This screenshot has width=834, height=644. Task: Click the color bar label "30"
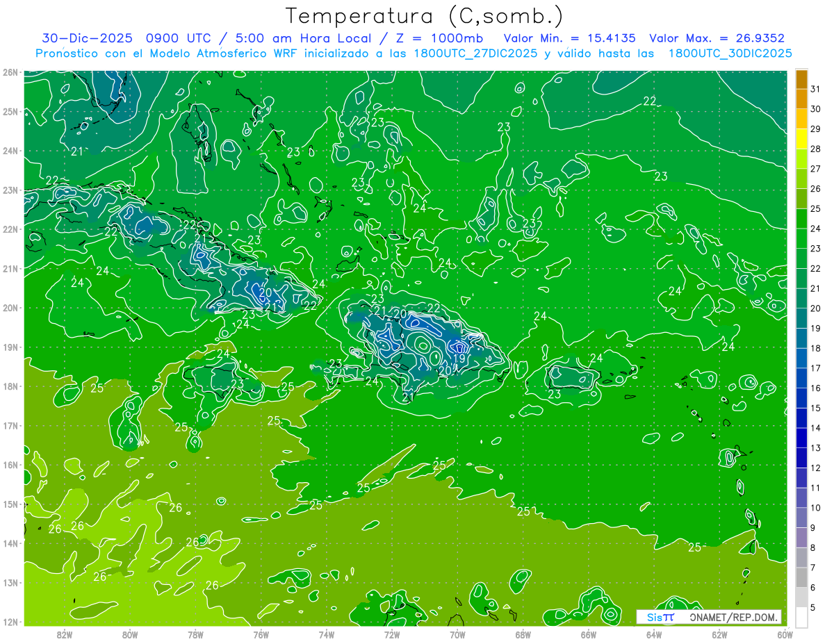[816, 109]
